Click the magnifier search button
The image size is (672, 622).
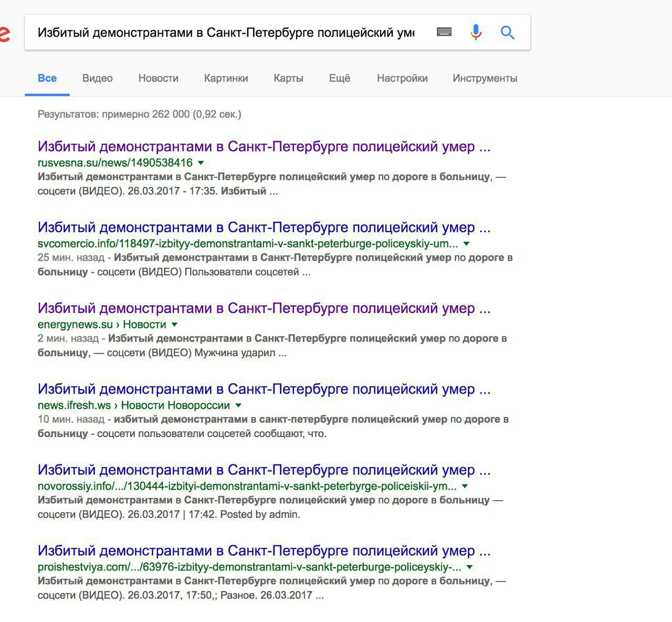click(507, 33)
